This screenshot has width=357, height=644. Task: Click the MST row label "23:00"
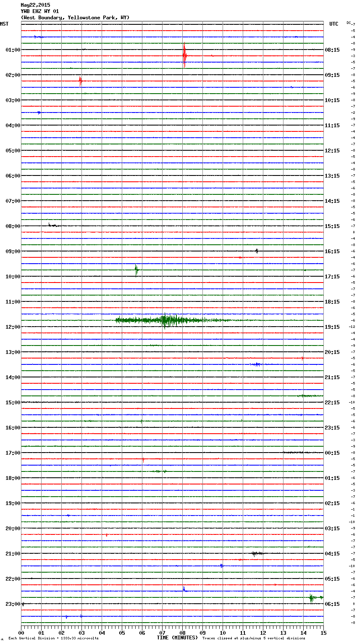point(13,604)
